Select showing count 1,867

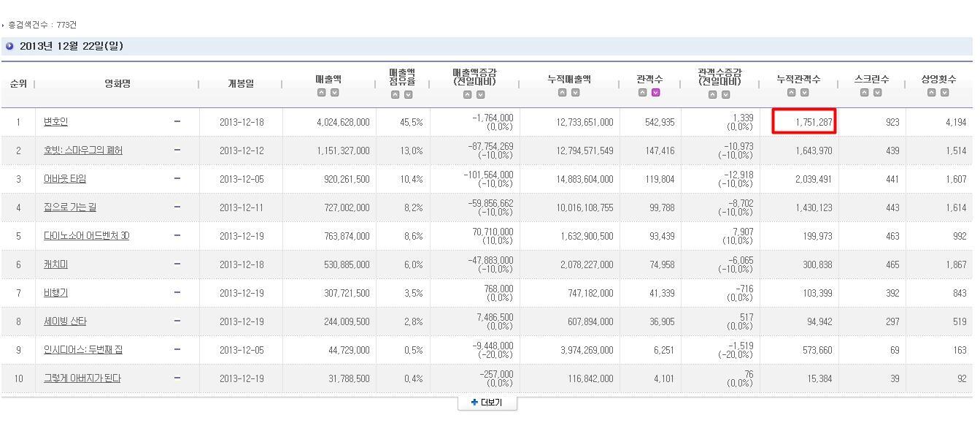(x=956, y=265)
